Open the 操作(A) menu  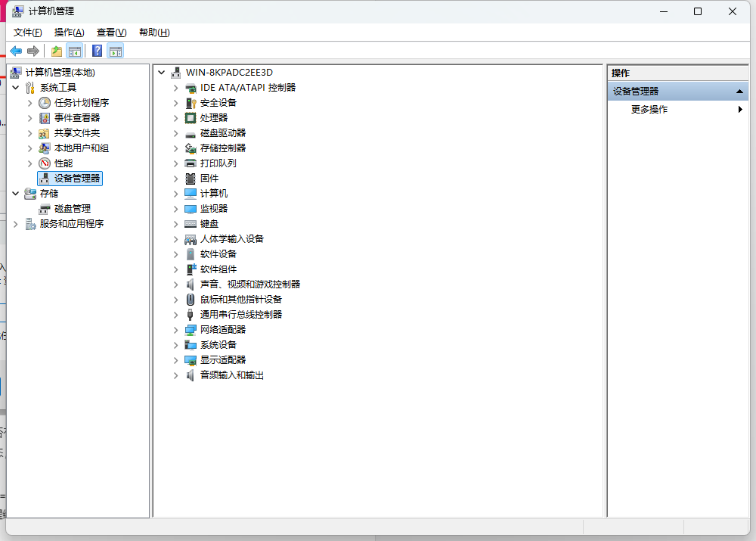(69, 33)
